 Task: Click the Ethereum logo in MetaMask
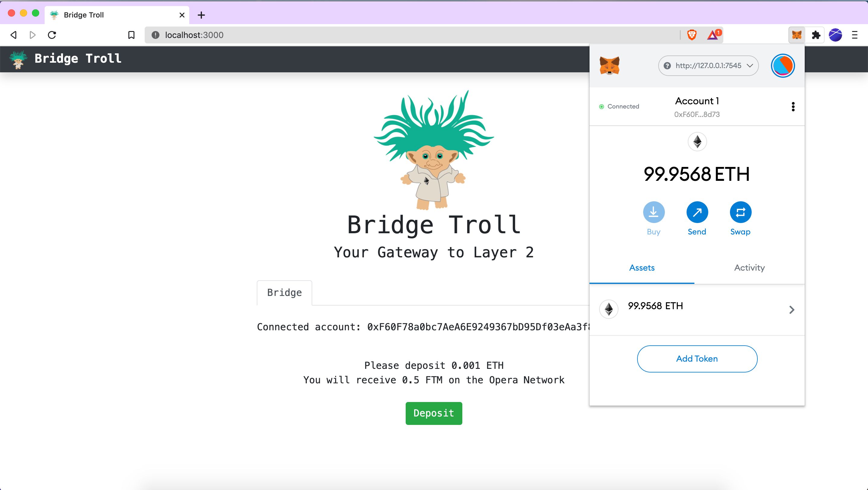[697, 142]
